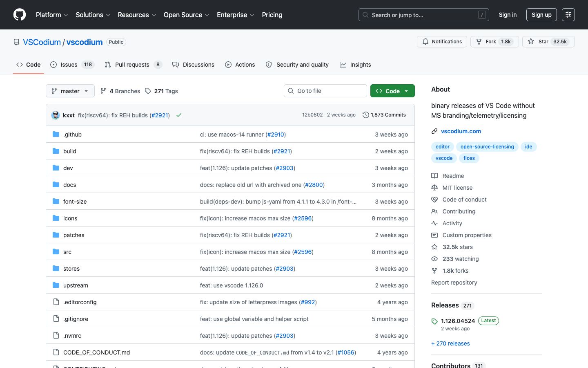Screen dimensions: 588x368
Task: Click the .github folder icon
Action: pos(56,135)
